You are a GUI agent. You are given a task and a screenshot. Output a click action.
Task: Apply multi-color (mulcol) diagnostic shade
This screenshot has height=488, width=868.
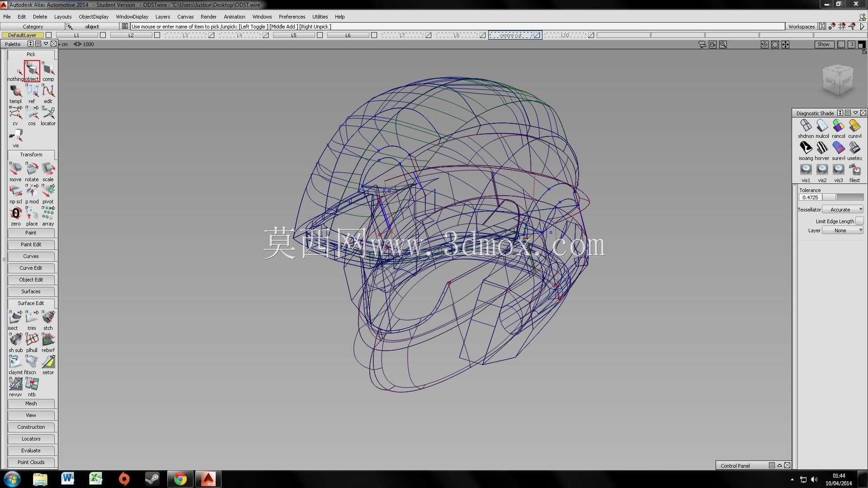(x=822, y=128)
